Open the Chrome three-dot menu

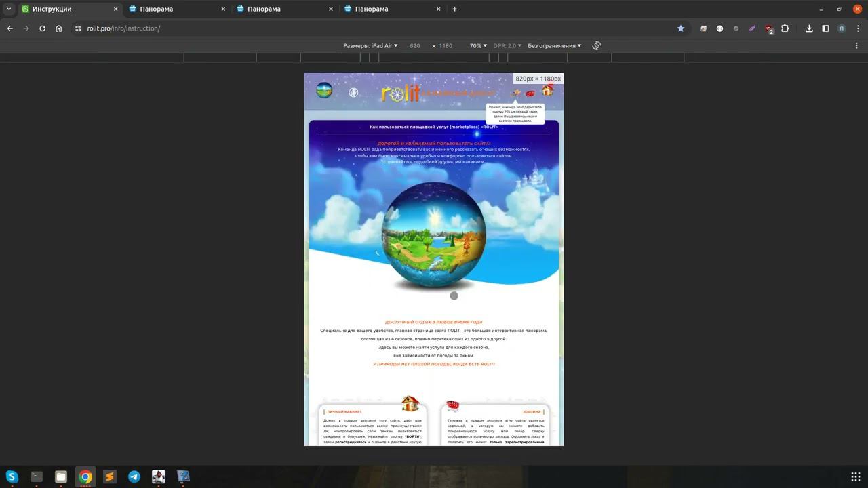pyautogui.click(x=858, y=28)
